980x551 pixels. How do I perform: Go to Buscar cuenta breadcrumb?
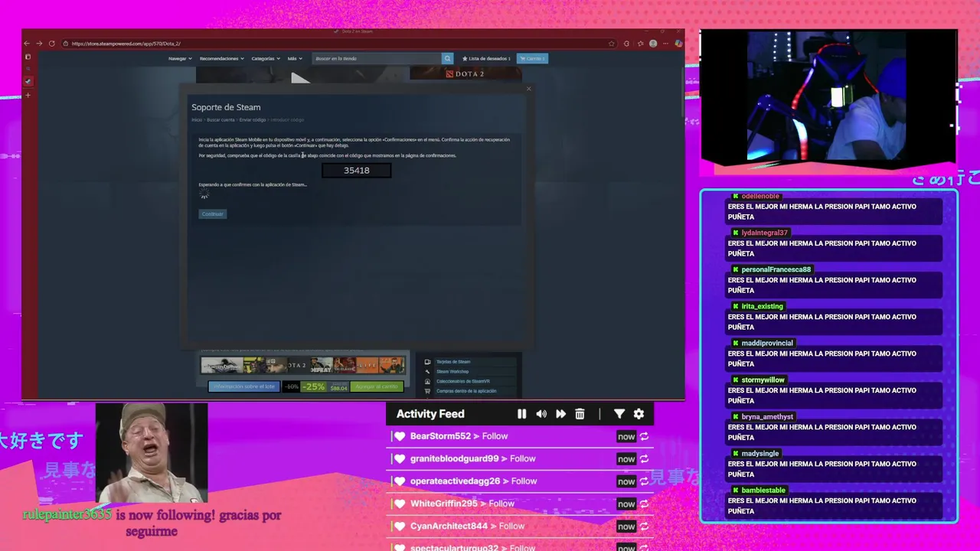[220, 120]
